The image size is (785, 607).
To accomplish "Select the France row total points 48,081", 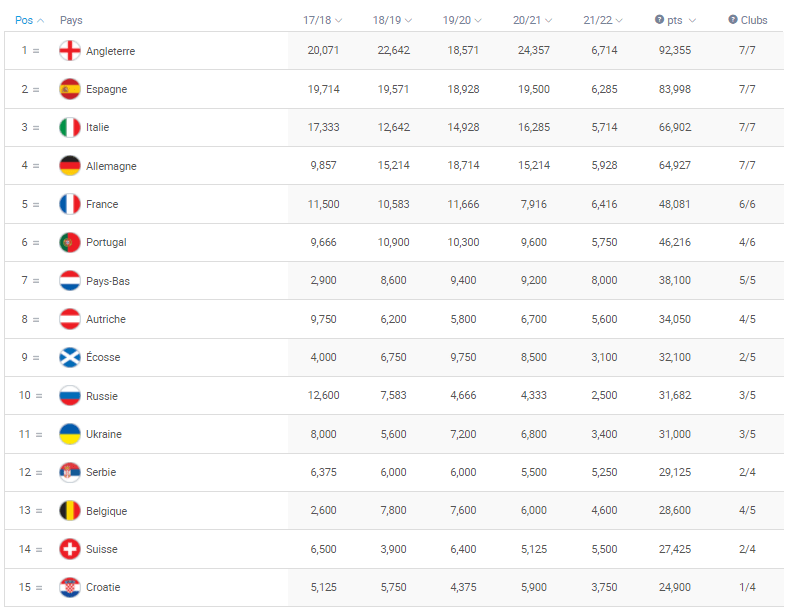I will 674,204.
